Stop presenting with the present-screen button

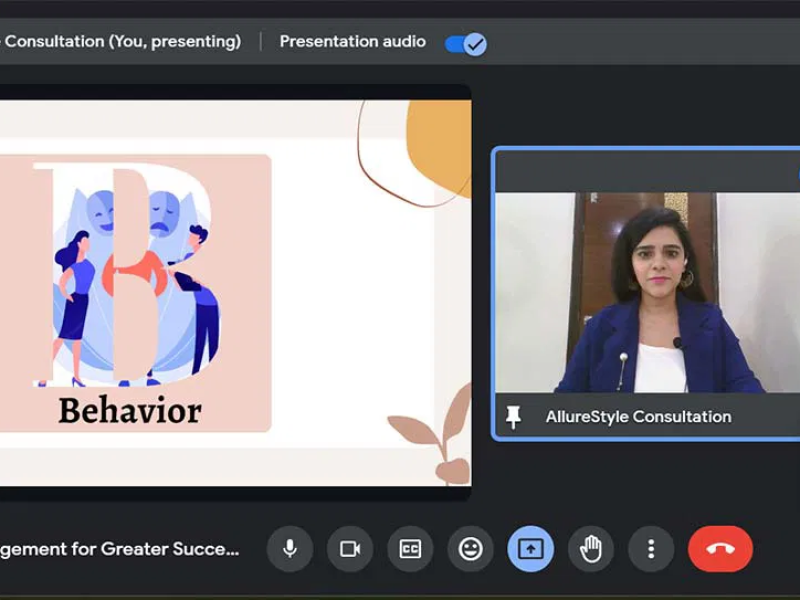pos(531,549)
